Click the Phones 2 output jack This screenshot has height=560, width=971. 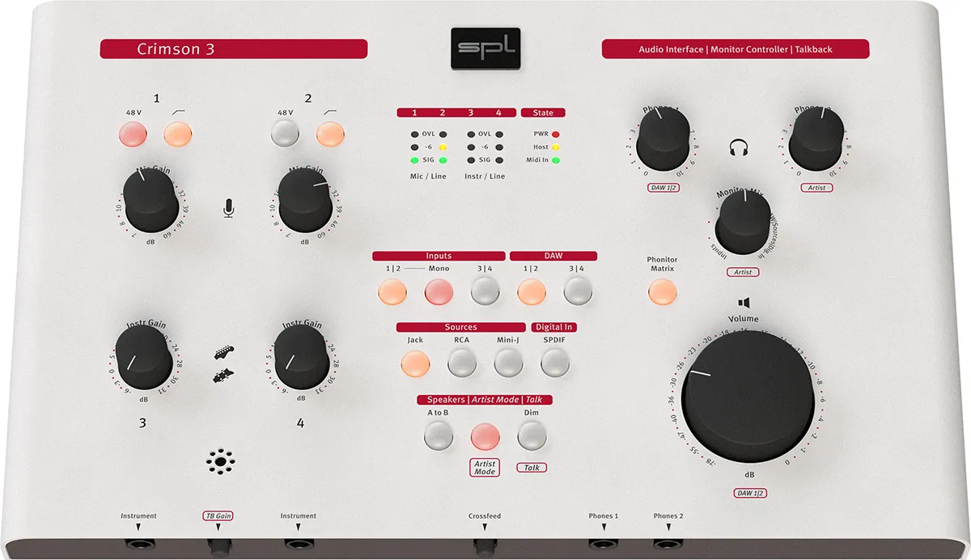click(668, 547)
